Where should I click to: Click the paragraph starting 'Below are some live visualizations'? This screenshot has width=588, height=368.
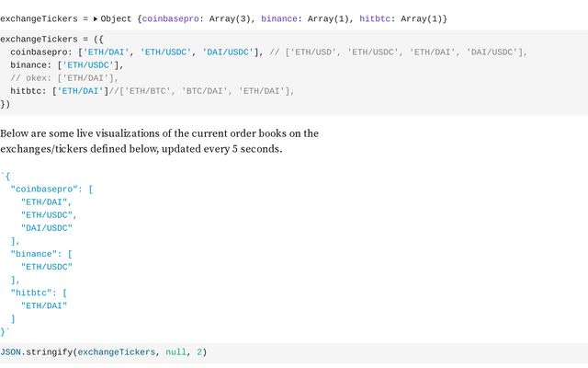click(x=159, y=141)
